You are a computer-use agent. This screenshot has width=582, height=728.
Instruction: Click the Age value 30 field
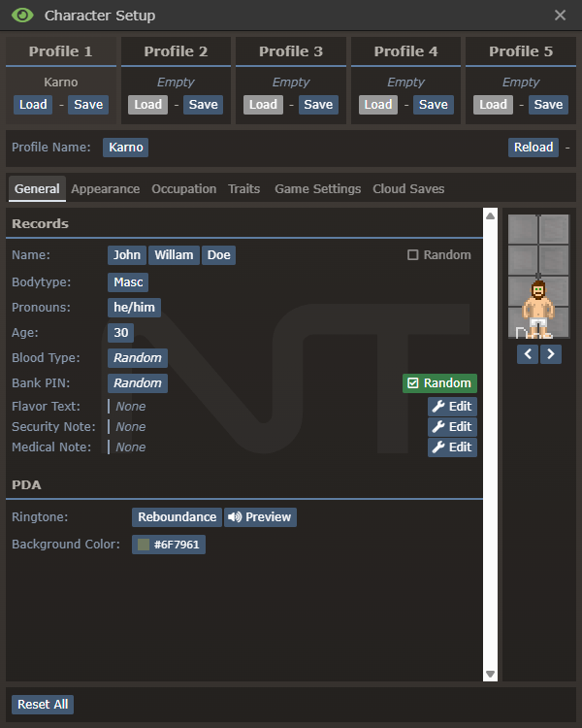point(121,333)
